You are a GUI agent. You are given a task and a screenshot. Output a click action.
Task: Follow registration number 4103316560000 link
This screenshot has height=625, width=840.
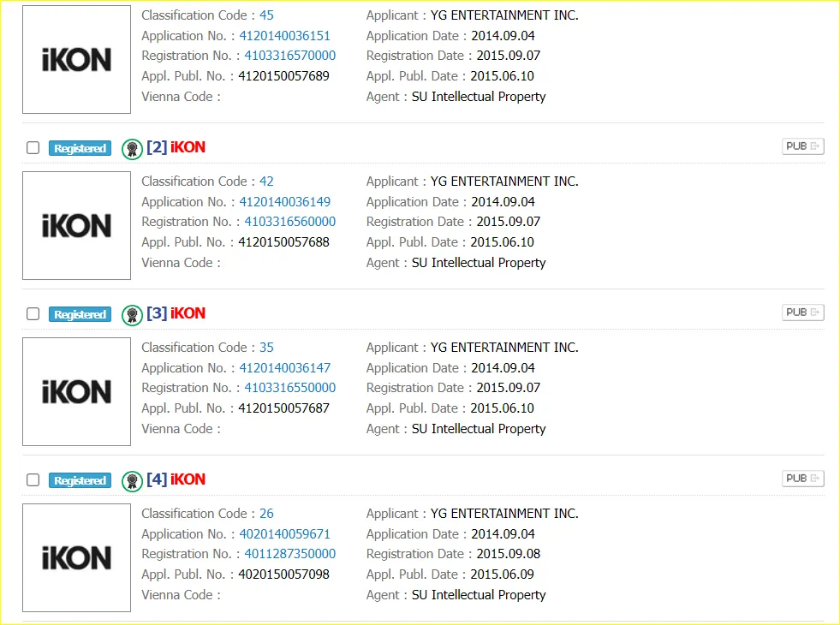click(x=289, y=222)
